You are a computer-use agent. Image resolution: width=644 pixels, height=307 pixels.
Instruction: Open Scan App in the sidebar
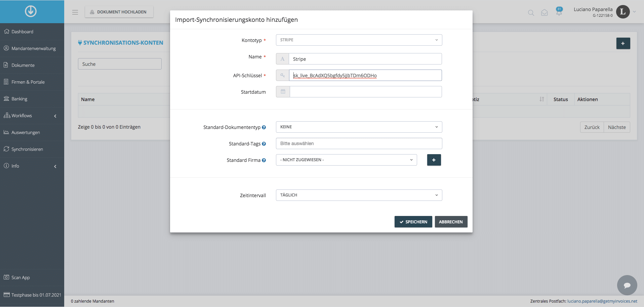pos(32,277)
